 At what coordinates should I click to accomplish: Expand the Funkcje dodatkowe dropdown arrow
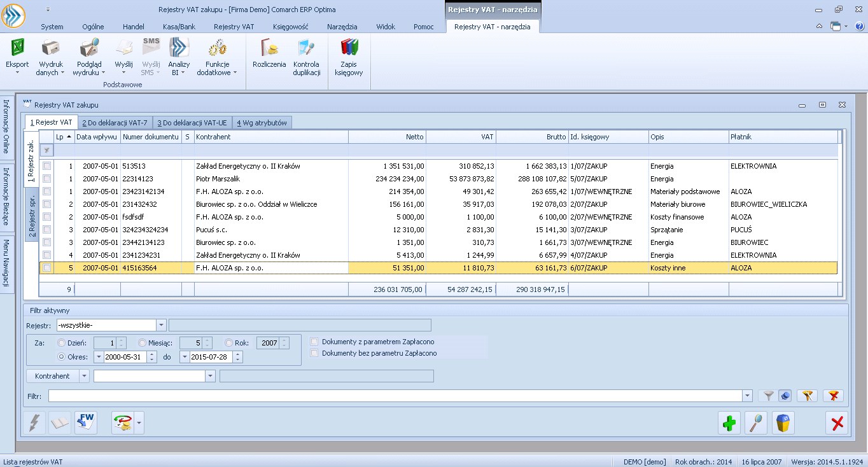tap(235, 73)
